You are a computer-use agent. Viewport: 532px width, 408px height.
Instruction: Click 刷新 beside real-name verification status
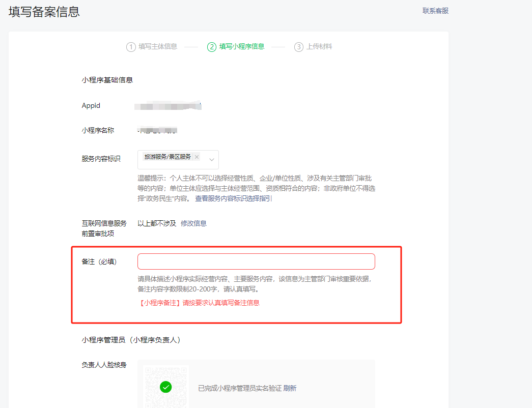pyautogui.click(x=290, y=388)
